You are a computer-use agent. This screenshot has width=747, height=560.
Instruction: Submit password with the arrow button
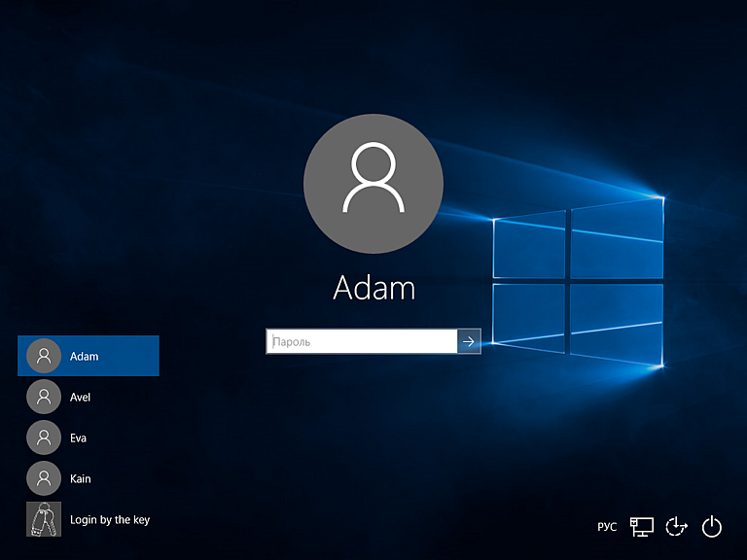pyautogui.click(x=469, y=341)
